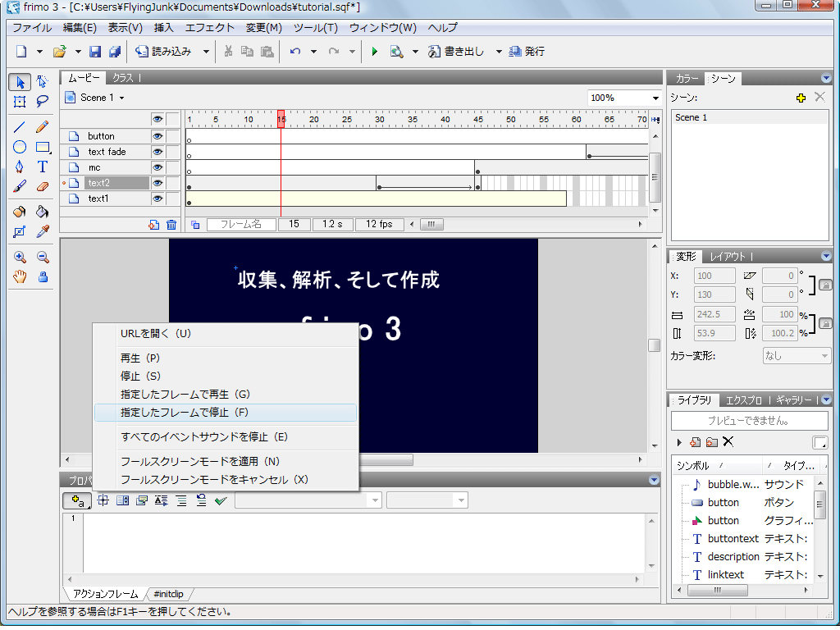Click the playhead at frame 15

[281, 119]
